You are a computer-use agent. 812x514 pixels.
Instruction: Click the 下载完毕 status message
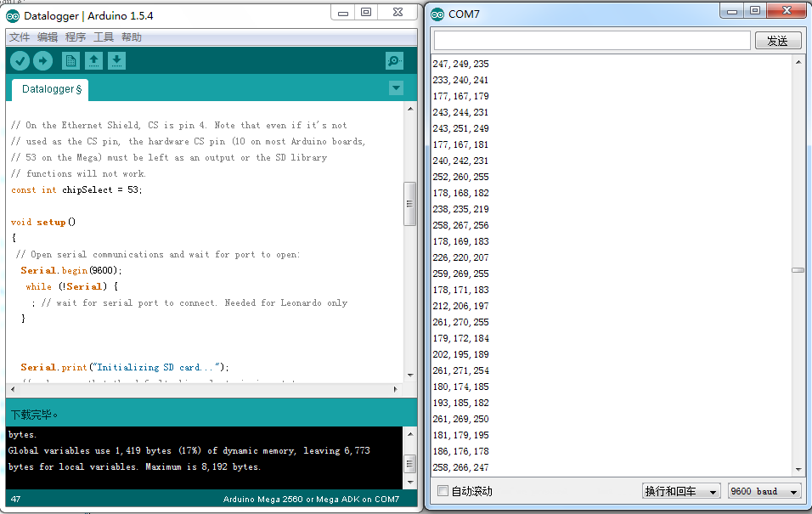coord(34,415)
